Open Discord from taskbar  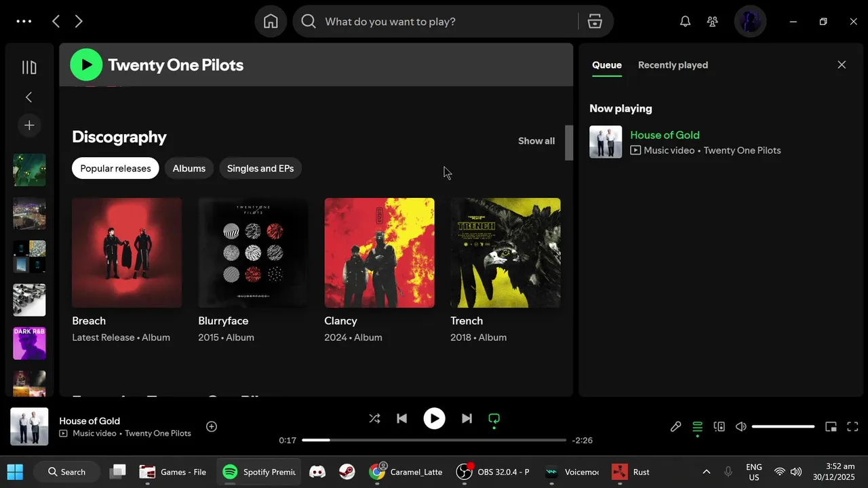pyautogui.click(x=317, y=472)
